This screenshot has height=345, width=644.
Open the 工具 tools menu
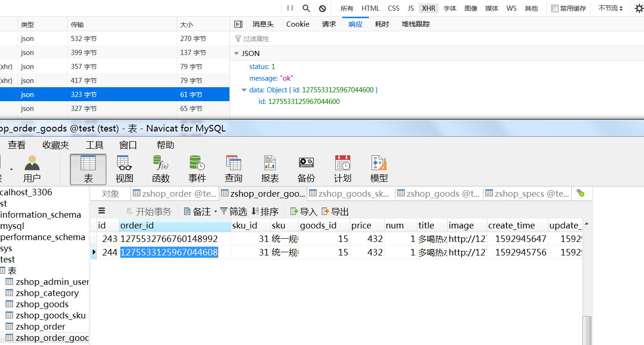pos(95,145)
